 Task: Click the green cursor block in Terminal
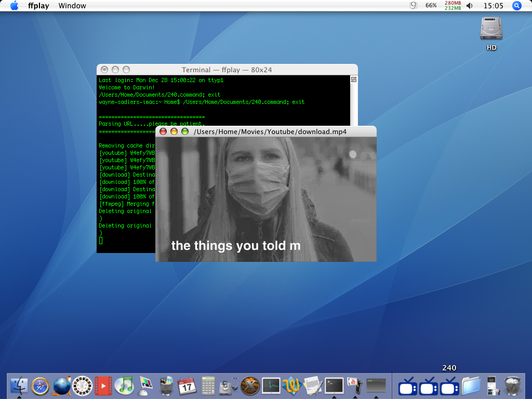click(x=101, y=241)
